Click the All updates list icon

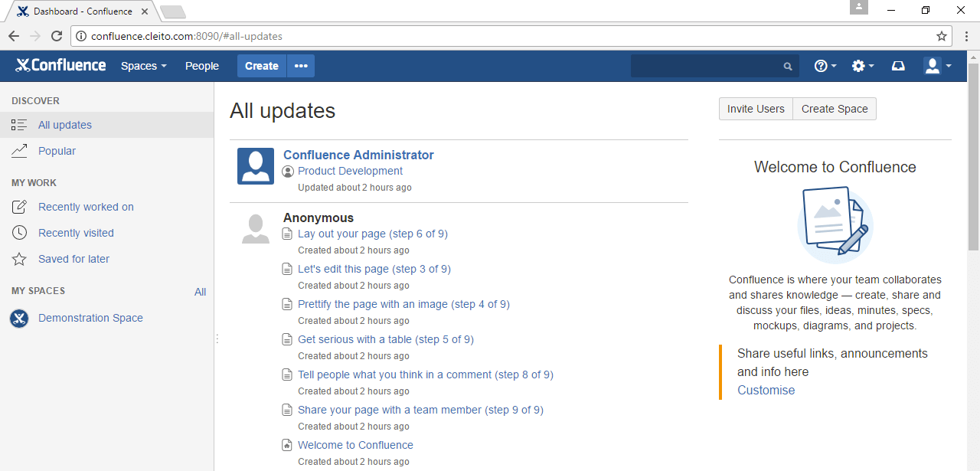pos(19,125)
